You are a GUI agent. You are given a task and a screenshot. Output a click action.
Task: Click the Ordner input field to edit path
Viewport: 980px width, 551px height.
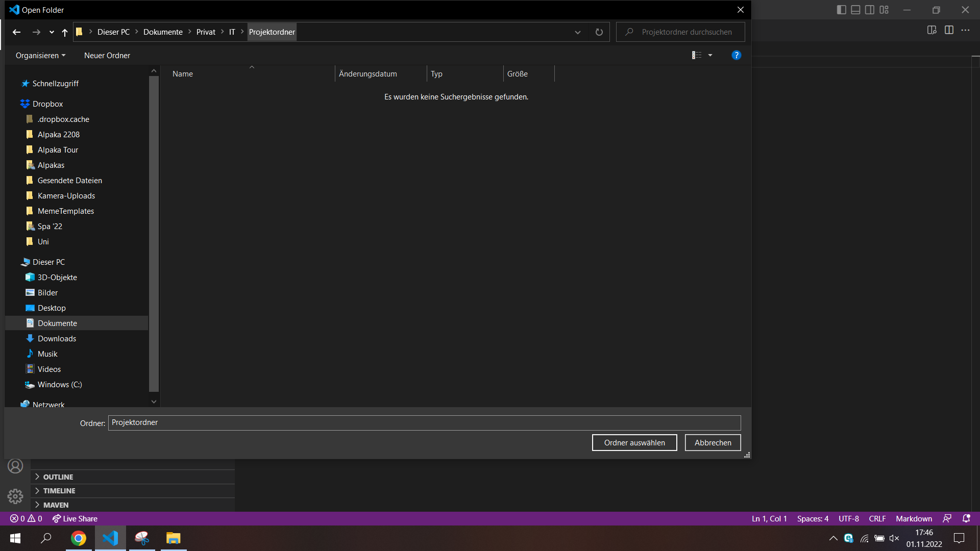pyautogui.click(x=424, y=422)
